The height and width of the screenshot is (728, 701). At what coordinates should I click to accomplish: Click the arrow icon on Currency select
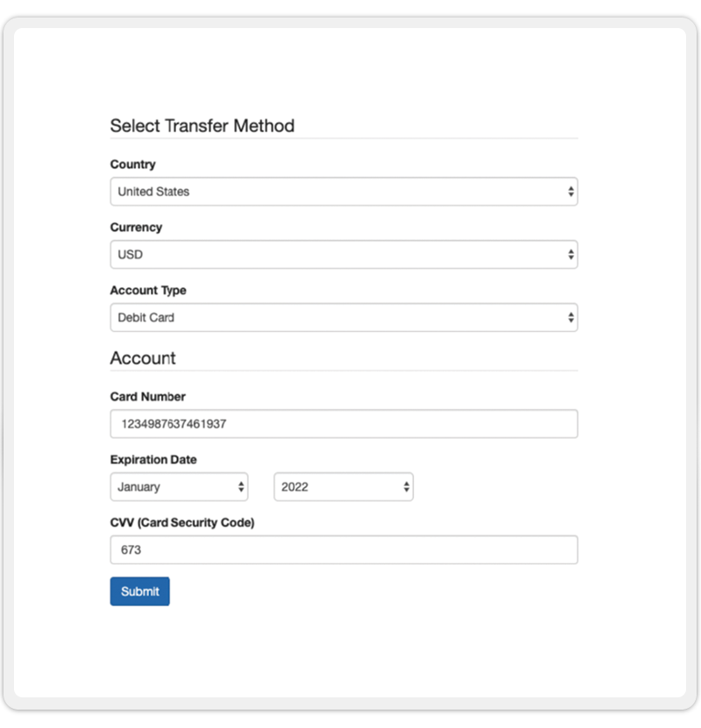[x=570, y=255]
